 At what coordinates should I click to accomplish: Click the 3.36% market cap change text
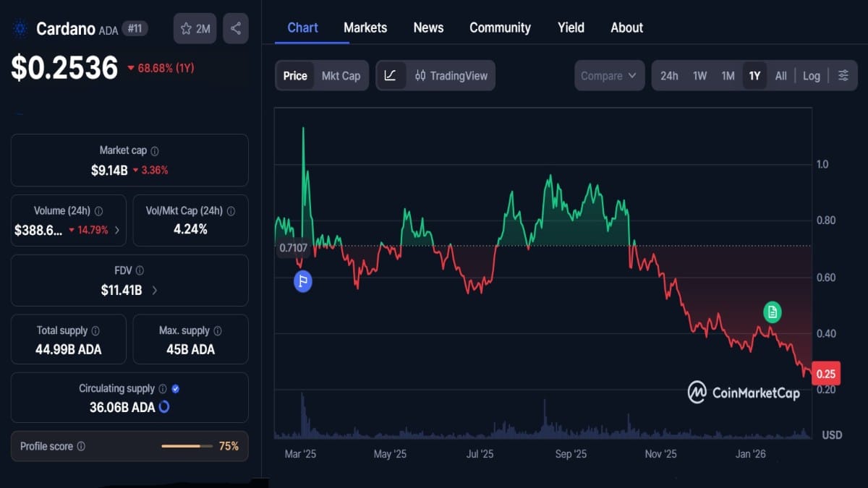pyautogui.click(x=156, y=171)
